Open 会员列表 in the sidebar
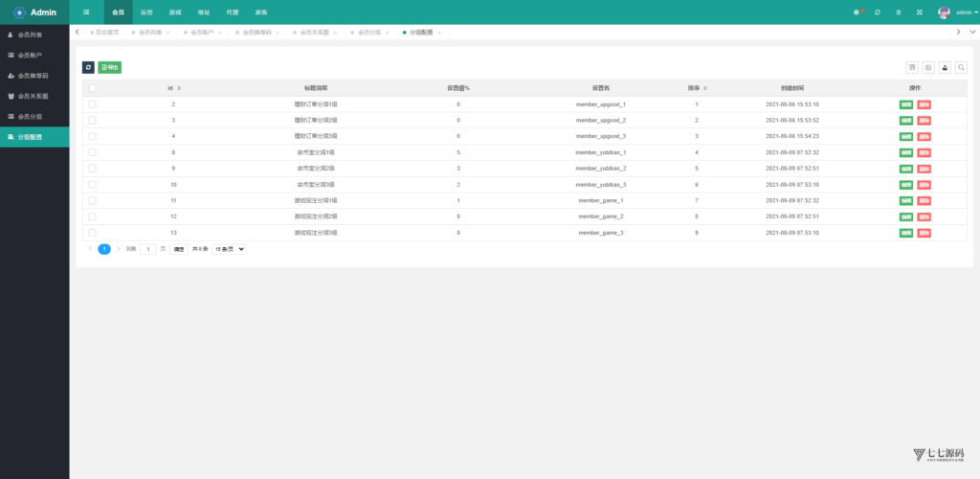The height and width of the screenshot is (479, 980). coord(34,35)
